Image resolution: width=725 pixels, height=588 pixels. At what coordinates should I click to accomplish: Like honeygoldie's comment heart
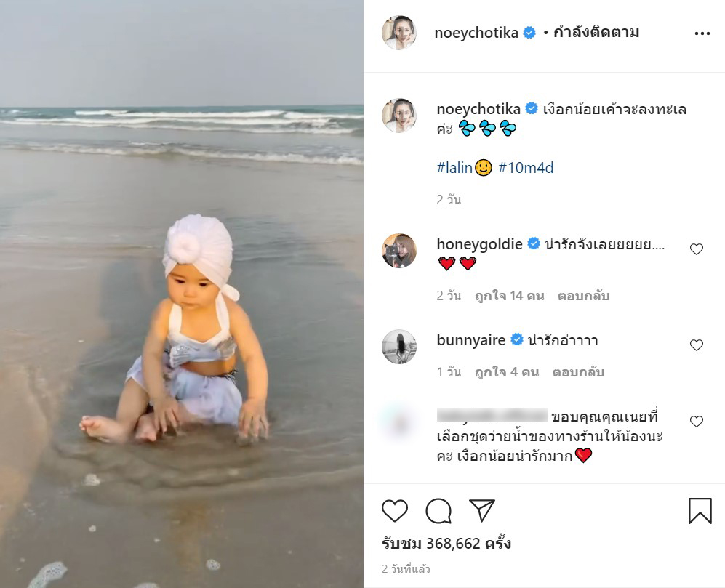pos(697,249)
